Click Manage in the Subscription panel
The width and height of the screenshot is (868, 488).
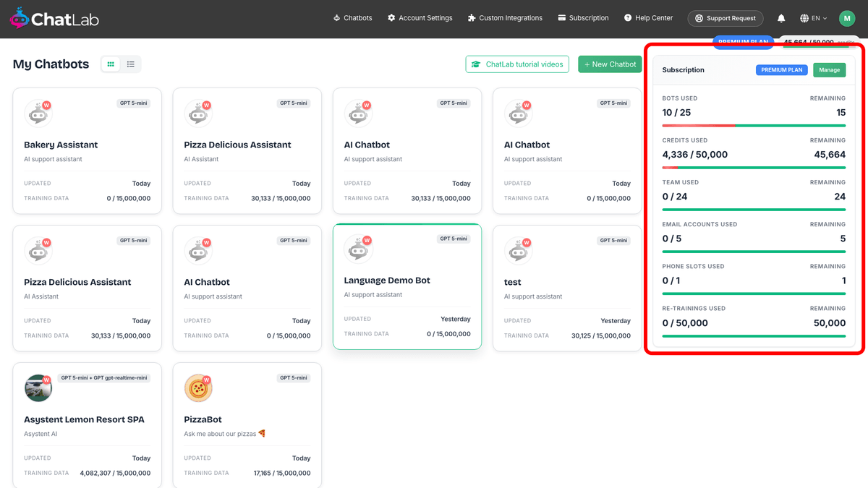click(x=829, y=70)
